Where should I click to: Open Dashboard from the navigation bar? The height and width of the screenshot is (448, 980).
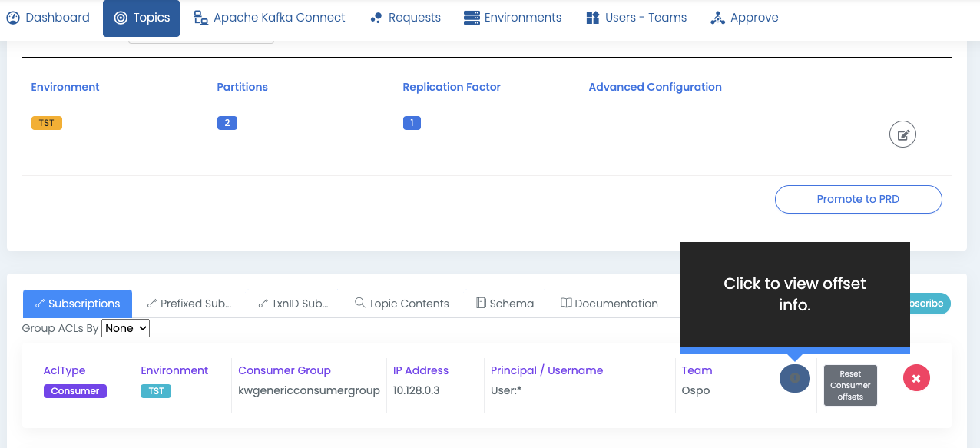click(48, 18)
